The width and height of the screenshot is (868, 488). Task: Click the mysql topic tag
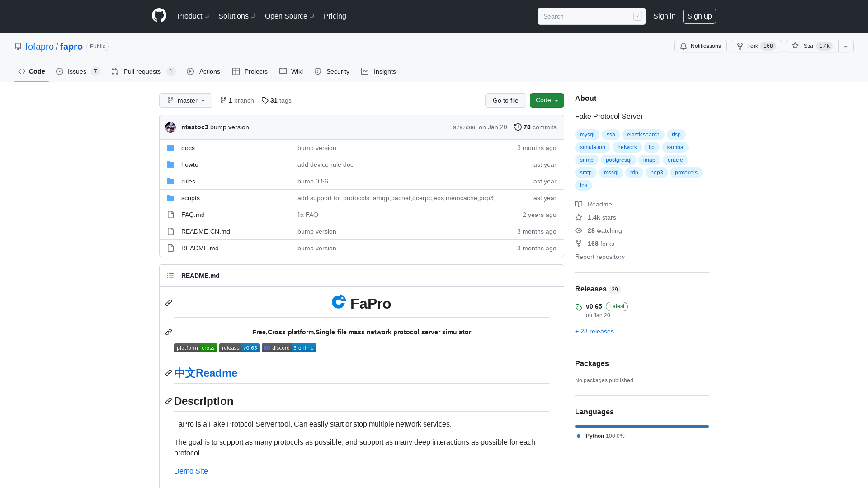click(587, 135)
